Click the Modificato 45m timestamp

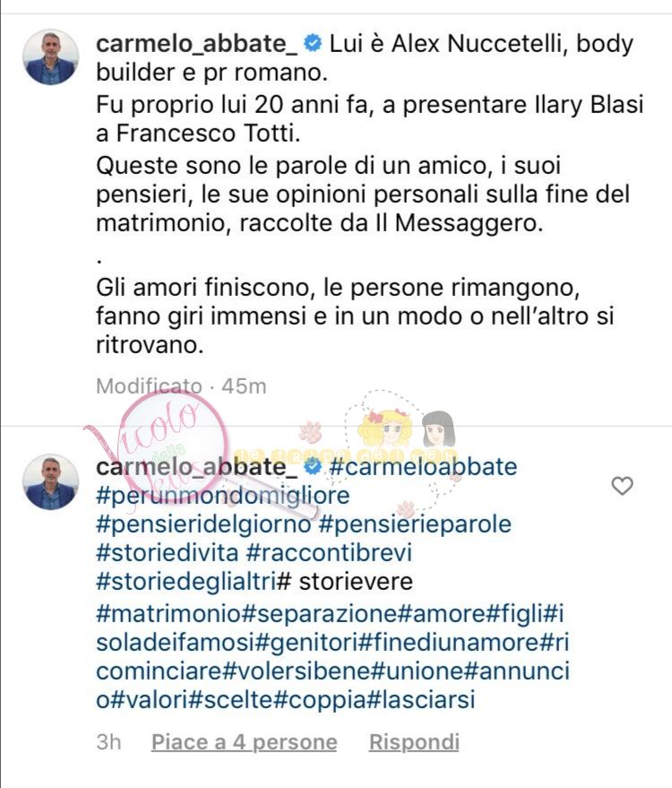pos(181,386)
